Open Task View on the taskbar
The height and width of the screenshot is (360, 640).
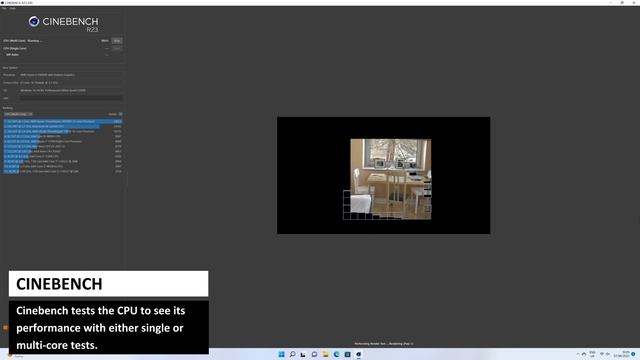click(303, 354)
